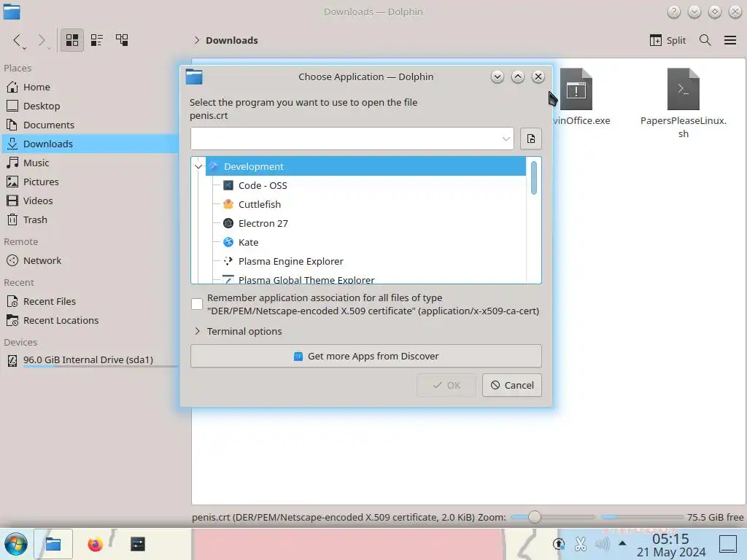This screenshot has width=747, height=560.
Task: Click the Downloads breadcrumb in location bar
Action: pyautogui.click(x=231, y=41)
